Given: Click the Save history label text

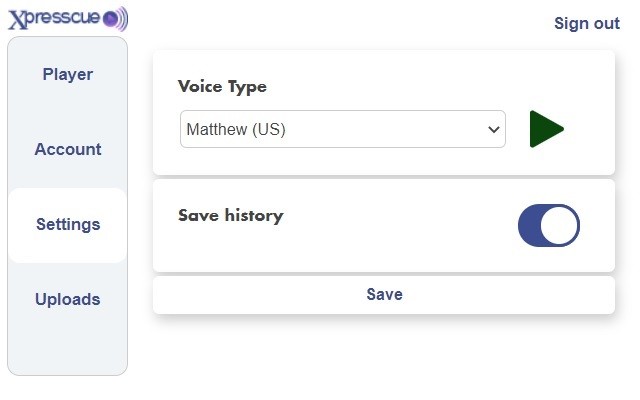Looking at the screenshot, I should 230,215.
